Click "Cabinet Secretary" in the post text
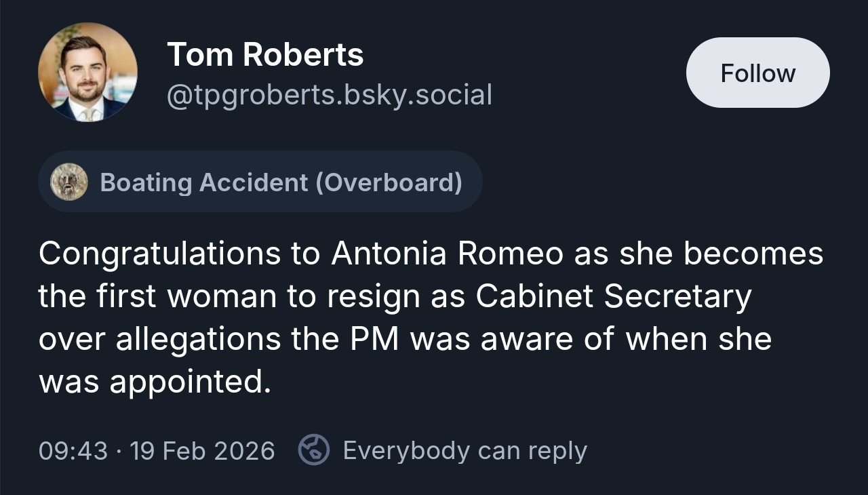Screen dimensions: 868x495 click(x=614, y=296)
